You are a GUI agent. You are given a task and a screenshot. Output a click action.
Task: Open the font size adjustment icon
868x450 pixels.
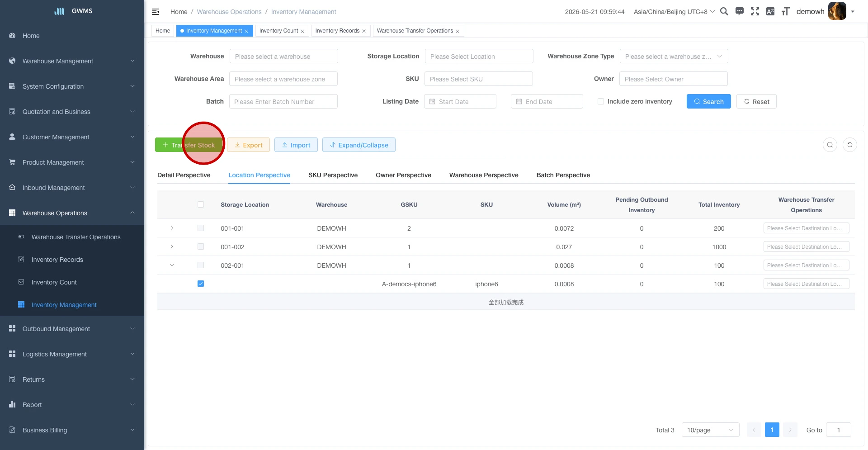coord(786,11)
